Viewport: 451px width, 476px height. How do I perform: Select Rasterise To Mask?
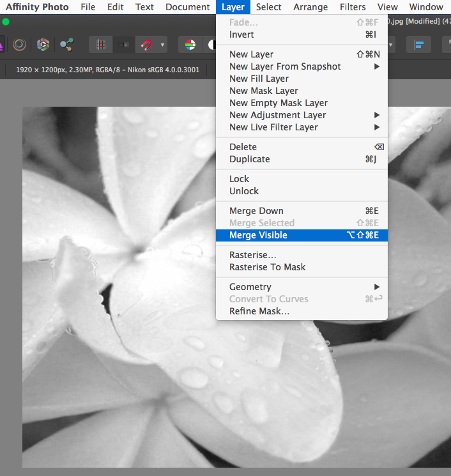click(268, 267)
